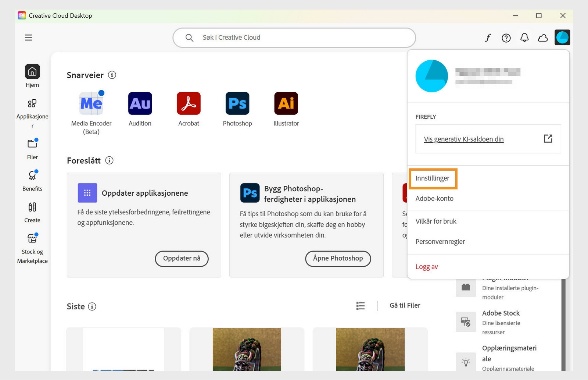Image resolution: width=588 pixels, height=380 pixels.
Task: Open the Vis generativ KI-saldoen din link
Action: tap(464, 139)
